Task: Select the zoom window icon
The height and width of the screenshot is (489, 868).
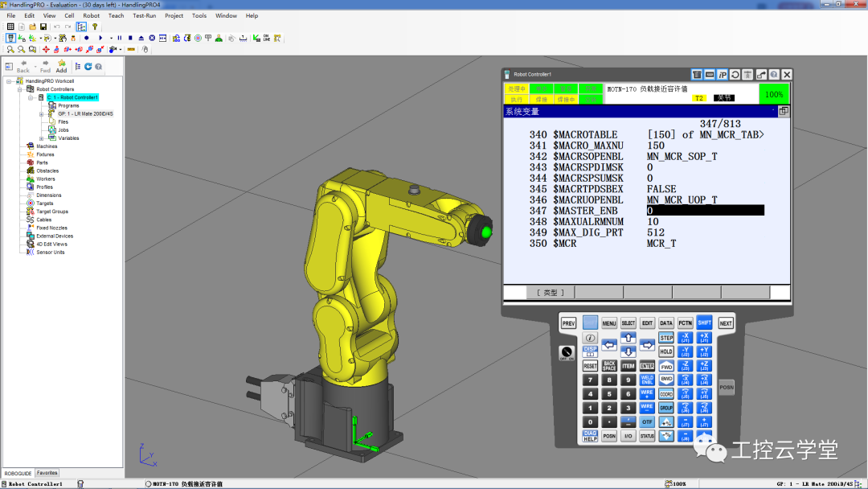Action: [x=33, y=49]
